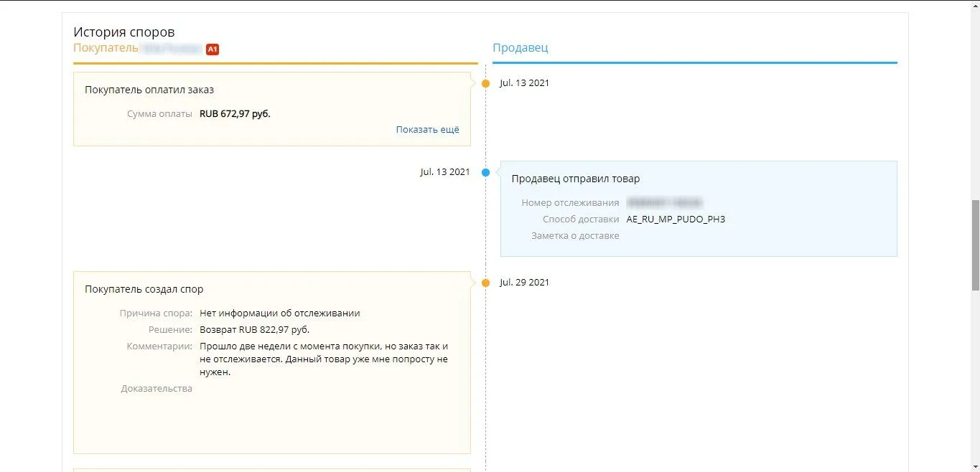Click the text "Продавец отправил товар"
The height and width of the screenshot is (472, 980).
click(576, 179)
